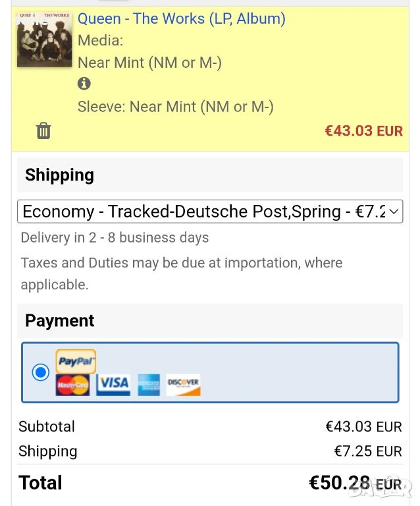Click the media condition info icon

click(x=84, y=84)
